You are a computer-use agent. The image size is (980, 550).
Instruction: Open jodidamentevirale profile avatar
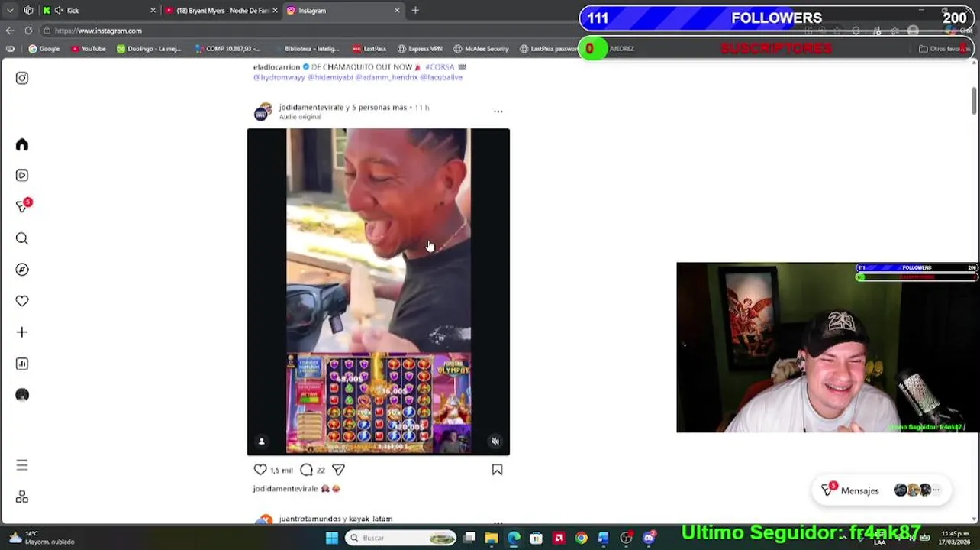point(263,112)
